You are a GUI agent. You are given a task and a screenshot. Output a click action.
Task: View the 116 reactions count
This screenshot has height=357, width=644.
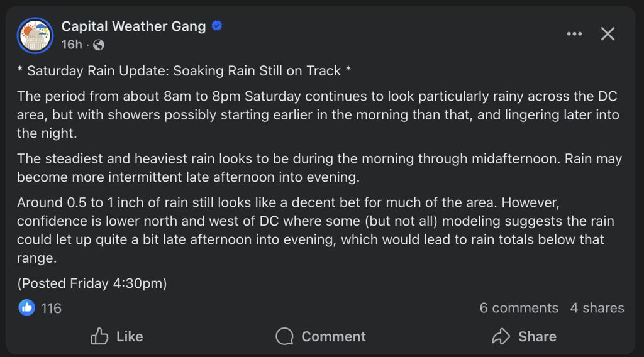point(51,308)
